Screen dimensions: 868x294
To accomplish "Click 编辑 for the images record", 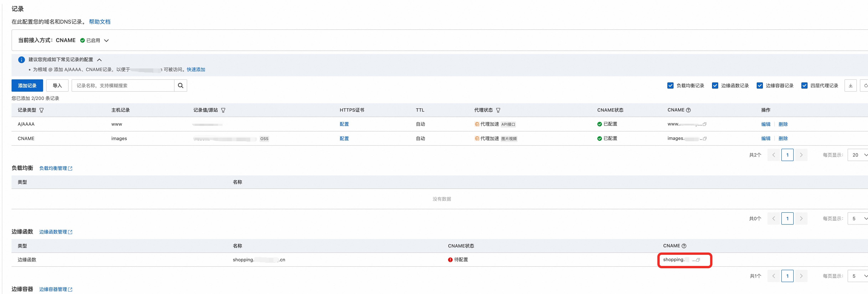I will [x=766, y=139].
